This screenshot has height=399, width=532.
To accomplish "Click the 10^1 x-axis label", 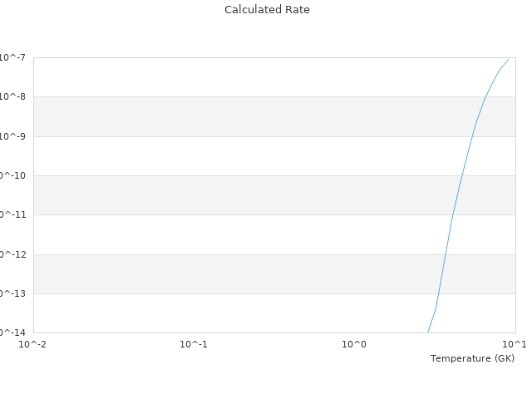I will coord(515,344).
